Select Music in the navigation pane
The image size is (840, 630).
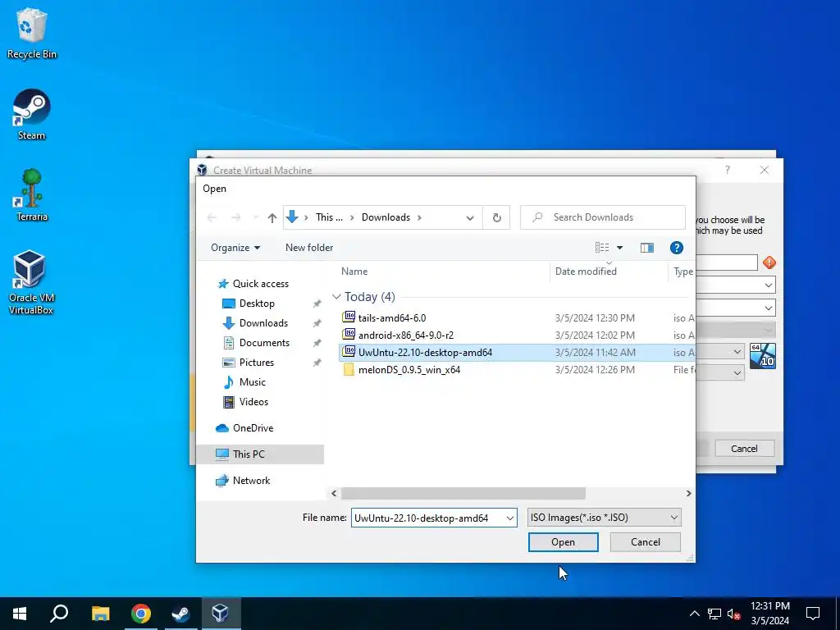click(x=252, y=382)
